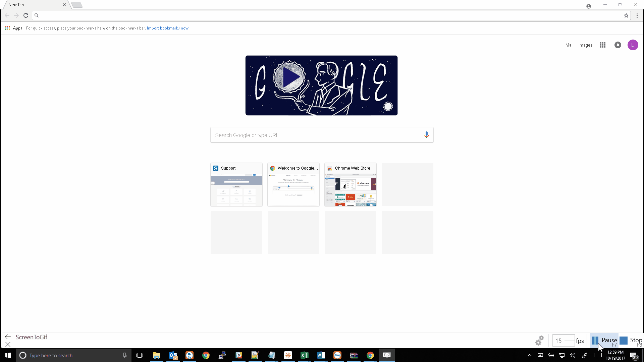The height and width of the screenshot is (362, 644).
Task: Open the Apps shortcut in bookmarks bar
Action: [x=14, y=28]
